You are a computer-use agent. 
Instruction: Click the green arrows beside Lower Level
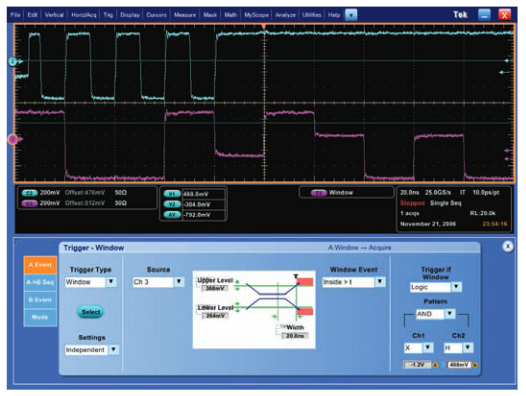(x=238, y=307)
